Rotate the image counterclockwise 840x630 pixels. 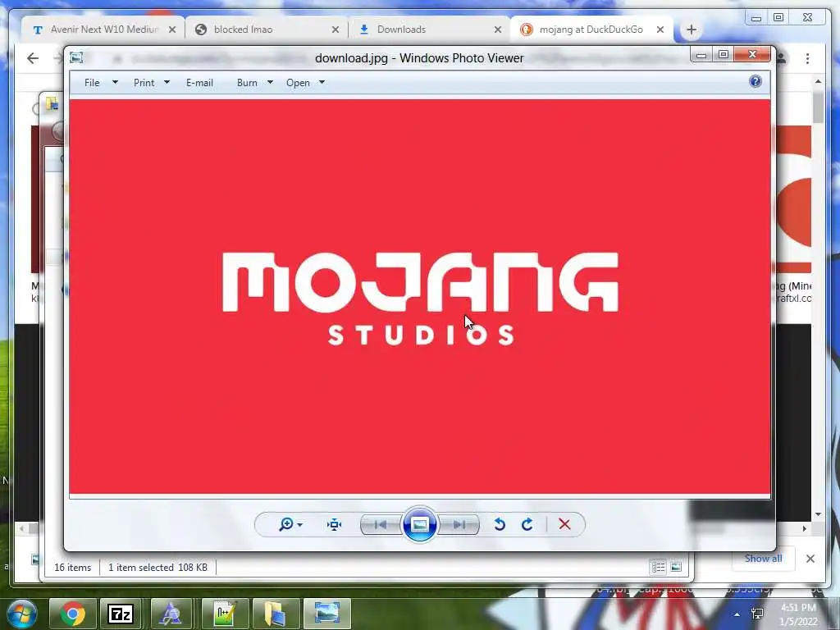500,524
